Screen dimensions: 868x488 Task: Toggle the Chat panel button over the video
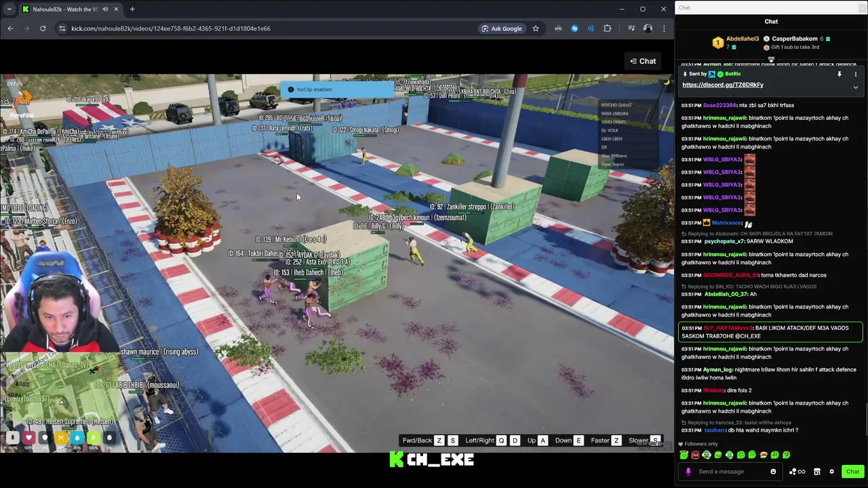[643, 61]
